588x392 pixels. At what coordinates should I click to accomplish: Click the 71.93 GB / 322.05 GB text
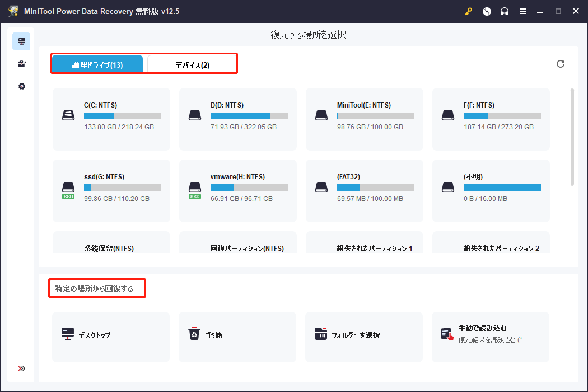coord(244,127)
